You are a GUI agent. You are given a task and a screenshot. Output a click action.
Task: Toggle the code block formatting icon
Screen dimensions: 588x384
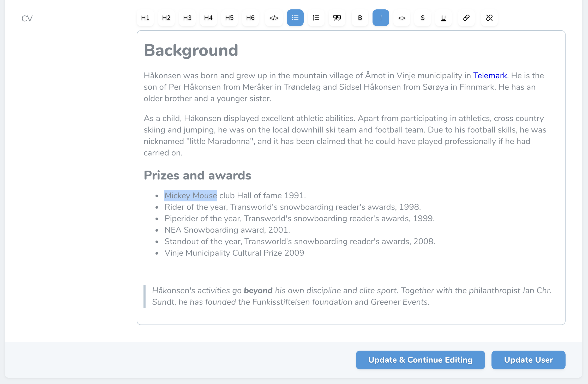(274, 18)
